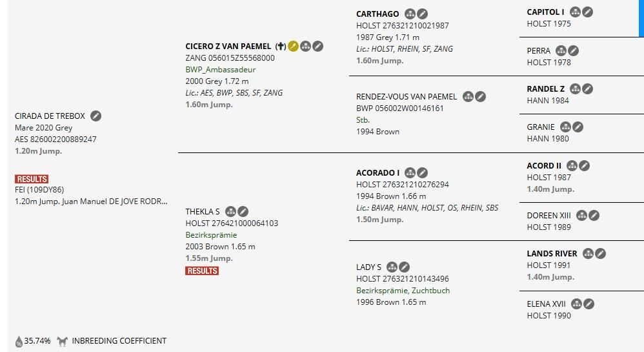Click the edit pencil beside DOREEN XIII
The height and width of the screenshot is (352, 644).
(x=594, y=215)
